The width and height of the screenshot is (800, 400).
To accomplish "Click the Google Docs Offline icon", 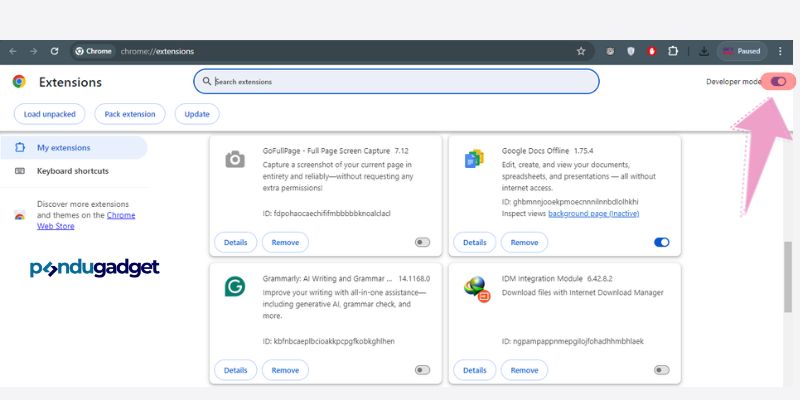I will point(474,159).
